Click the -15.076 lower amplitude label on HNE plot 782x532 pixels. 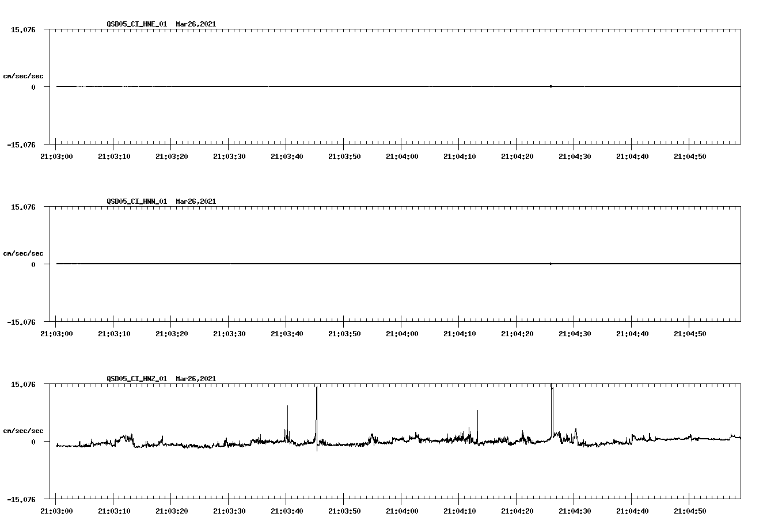tap(22, 145)
